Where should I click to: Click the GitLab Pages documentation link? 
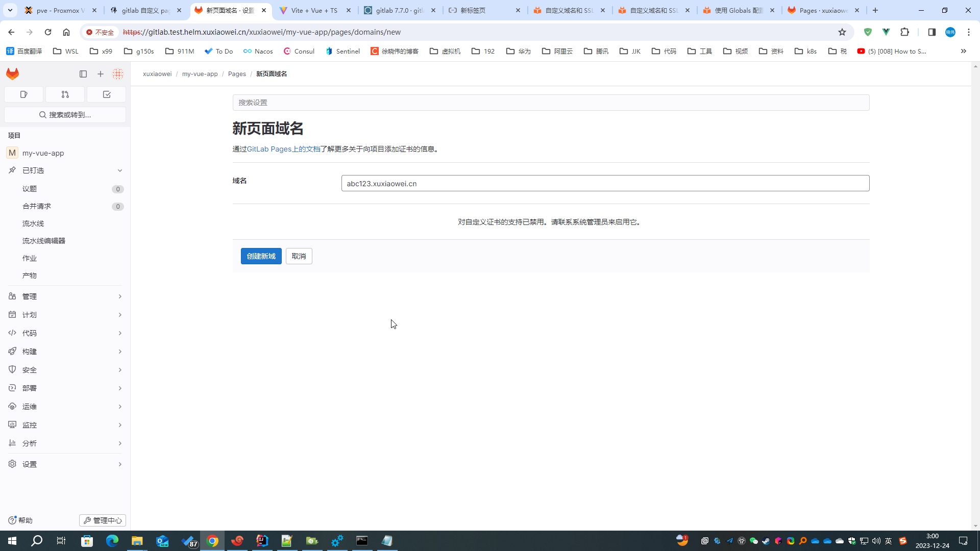click(283, 148)
